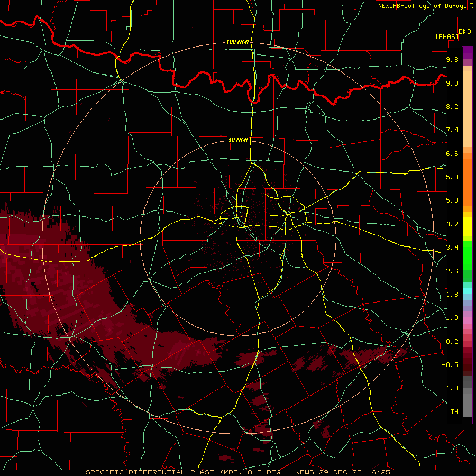Click the 5.8 scale label

pyautogui.click(x=452, y=177)
